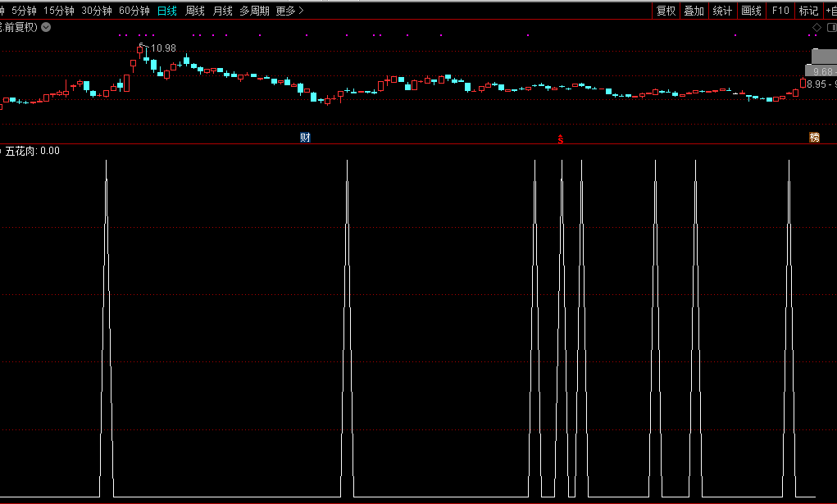
Task: Click the 10.98 high price marker
Action: [162, 48]
